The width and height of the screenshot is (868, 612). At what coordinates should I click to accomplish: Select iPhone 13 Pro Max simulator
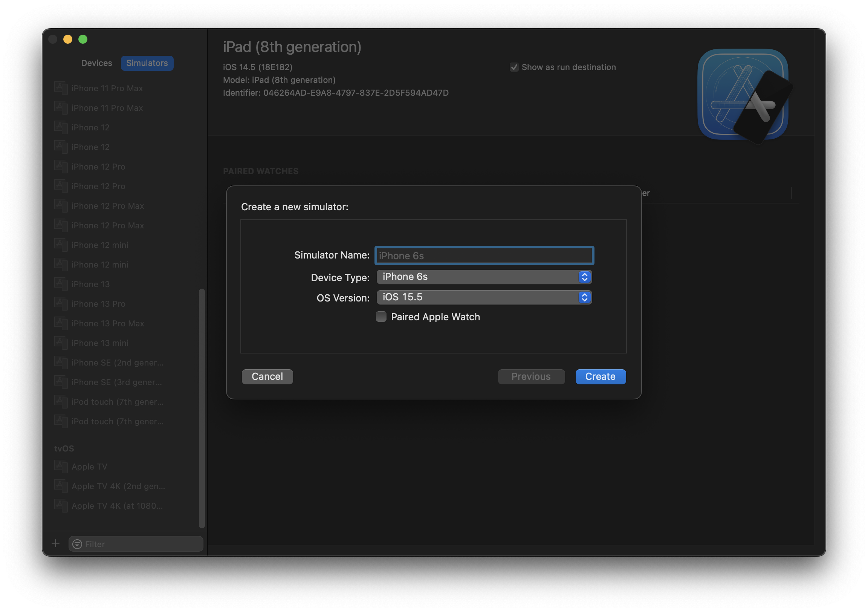pyautogui.click(x=125, y=323)
